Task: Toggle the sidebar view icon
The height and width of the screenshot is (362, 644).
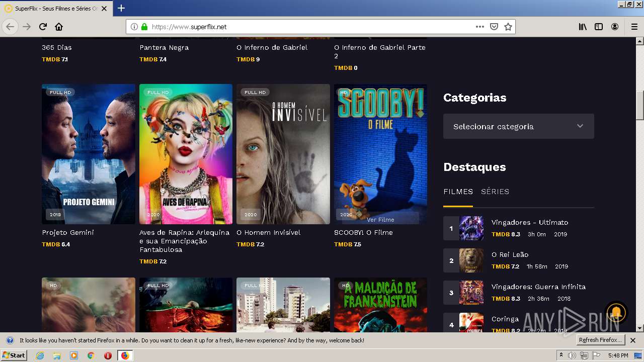Action: click(x=599, y=27)
